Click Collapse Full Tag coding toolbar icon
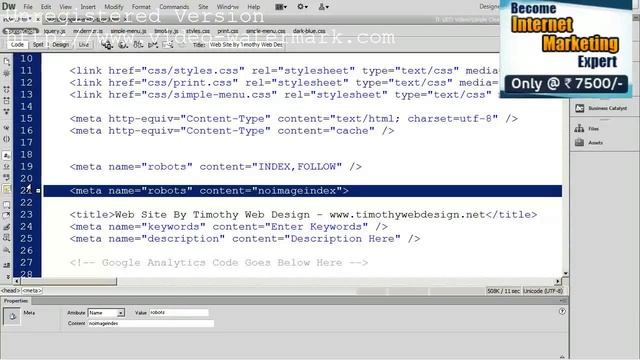Viewport: 640px width, 360px height. (7, 89)
